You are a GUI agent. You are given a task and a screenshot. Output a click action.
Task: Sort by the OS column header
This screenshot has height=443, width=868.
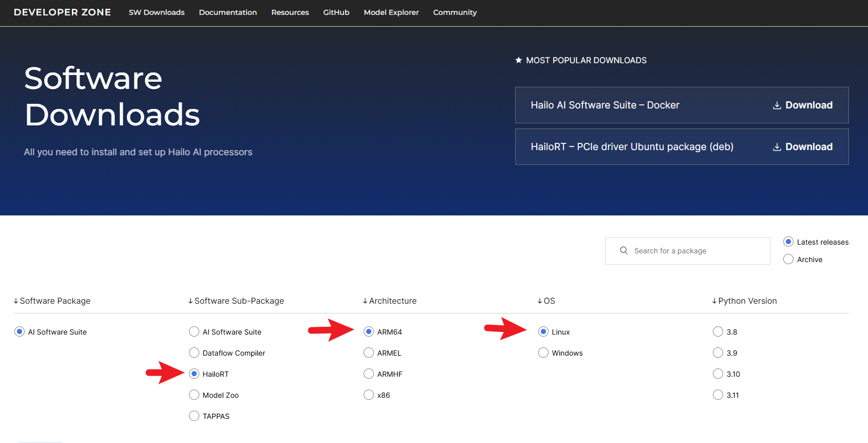546,301
